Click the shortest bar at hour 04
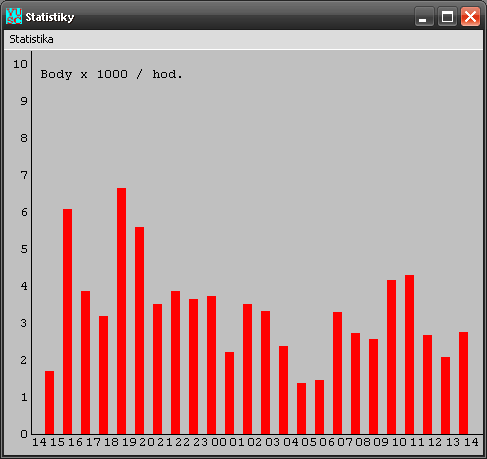 coord(301,408)
